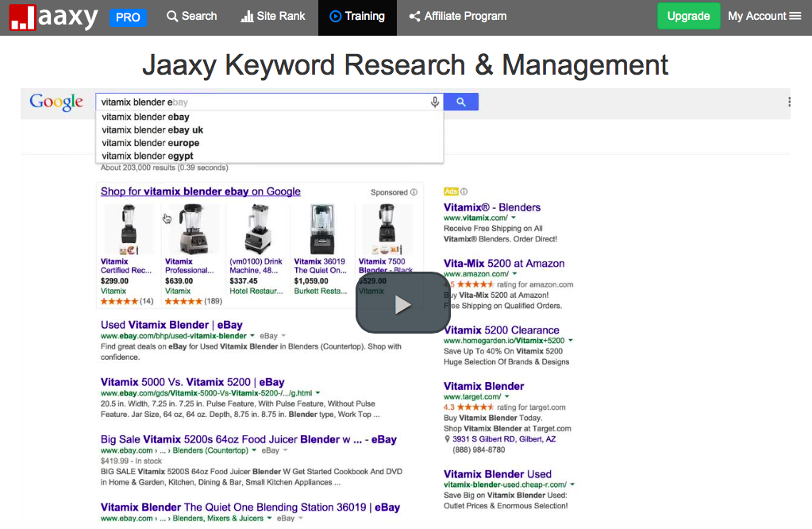812x529 pixels.
Task: Expand dropdown arrow beside www.target.com/
Action: point(506,396)
